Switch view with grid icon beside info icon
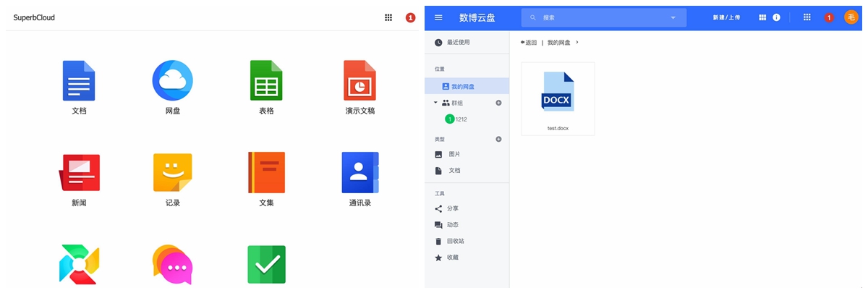The image size is (868, 293). [762, 17]
